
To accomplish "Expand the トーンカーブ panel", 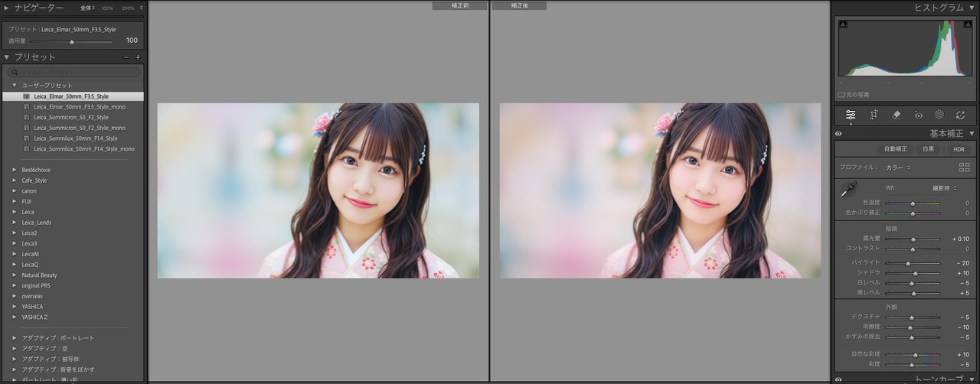I will coord(972,379).
